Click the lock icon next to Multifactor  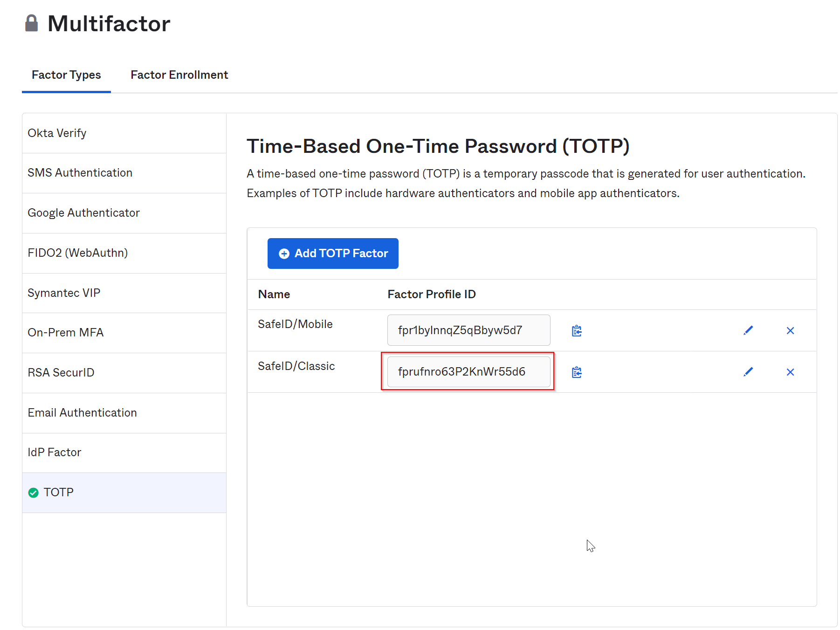click(32, 23)
